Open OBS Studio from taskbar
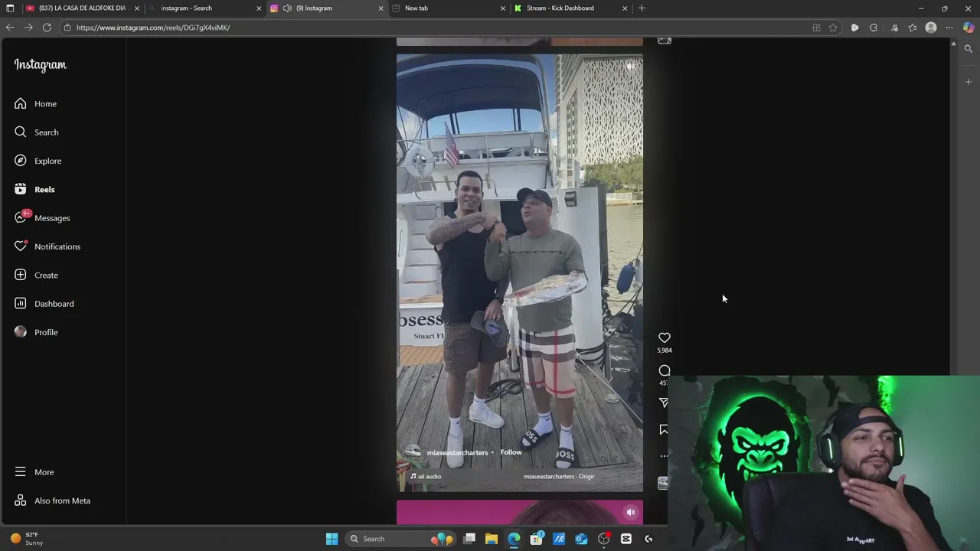This screenshot has width=980, height=551. point(604,539)
